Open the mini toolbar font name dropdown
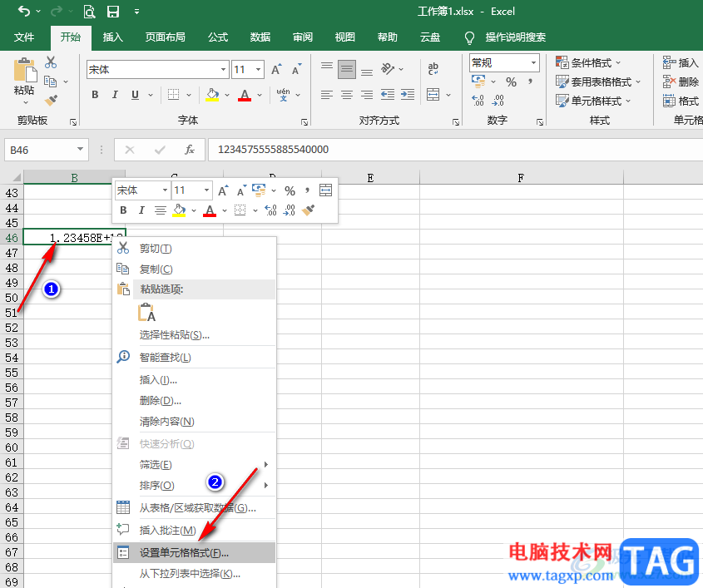Image resolution: width=703 pixels, height=588 pixels. click(165, 190)
